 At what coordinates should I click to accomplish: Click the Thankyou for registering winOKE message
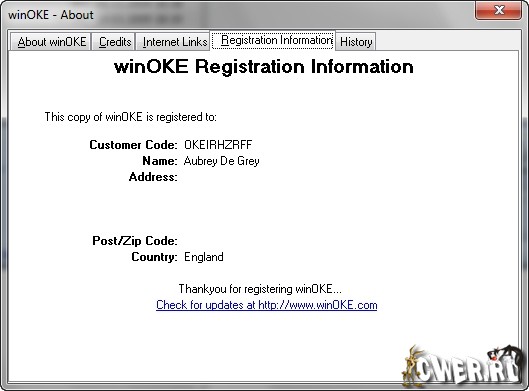coord(260,289)
